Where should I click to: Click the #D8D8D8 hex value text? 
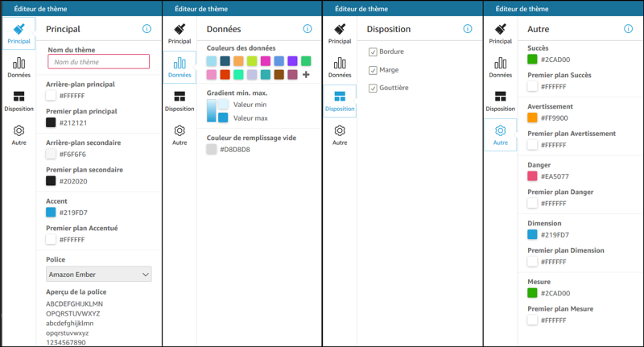click(235, 150)
